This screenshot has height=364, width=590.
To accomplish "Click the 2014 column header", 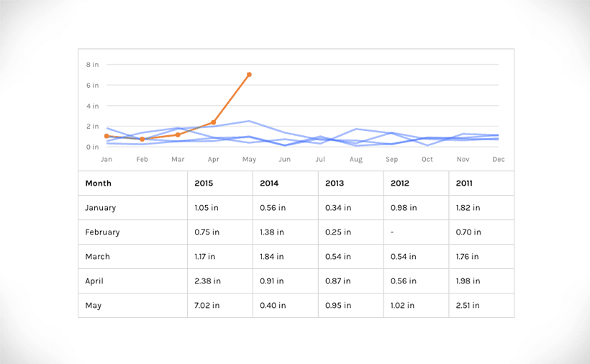I will tap(269, 183).
